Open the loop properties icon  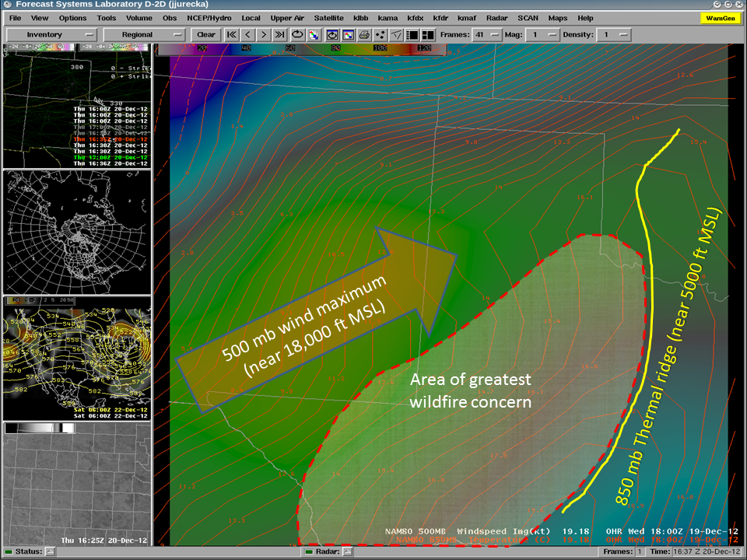pos(332,35)
